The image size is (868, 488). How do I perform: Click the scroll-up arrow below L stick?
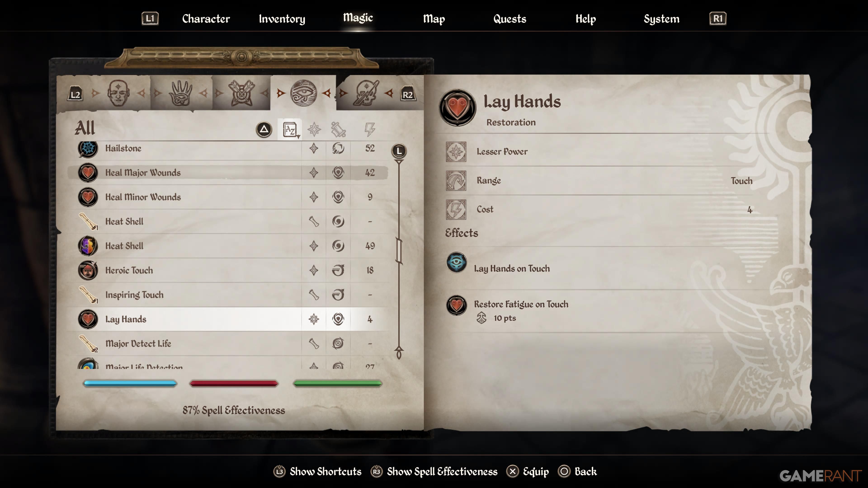click(399, 163)
